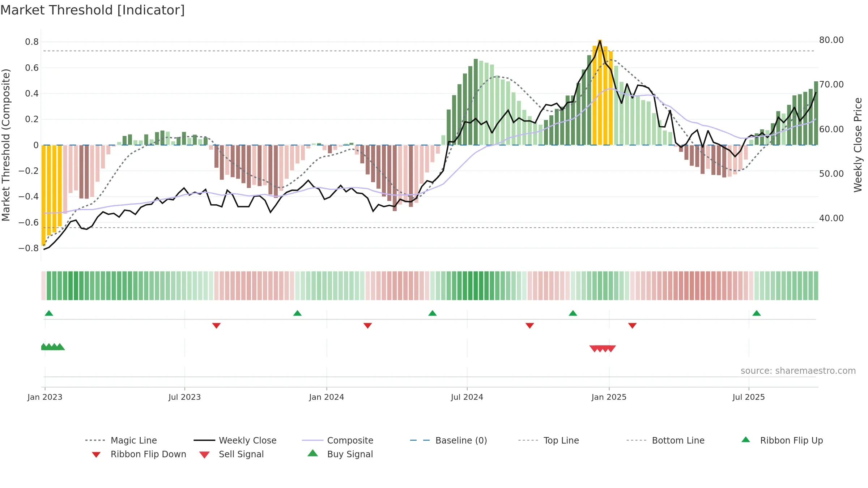Click the 0.4 left axis label
This screenshot has height=488, width=868.
pos(32,94)
